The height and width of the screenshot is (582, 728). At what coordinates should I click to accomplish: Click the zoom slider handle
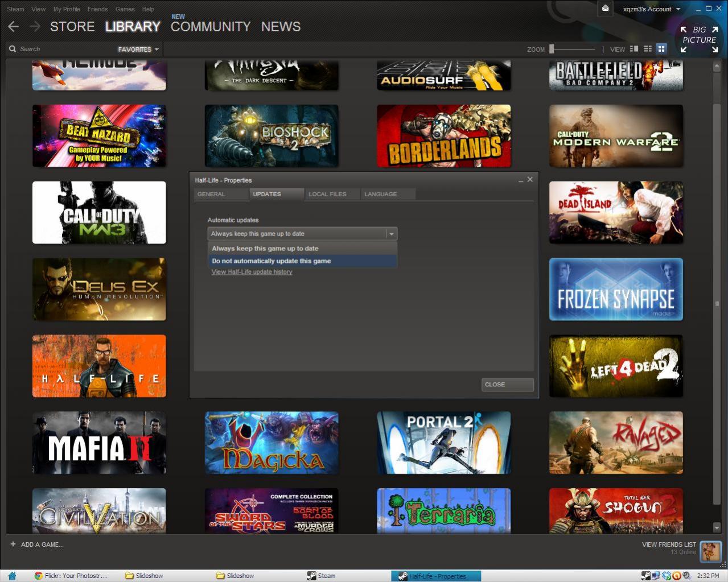552,49
